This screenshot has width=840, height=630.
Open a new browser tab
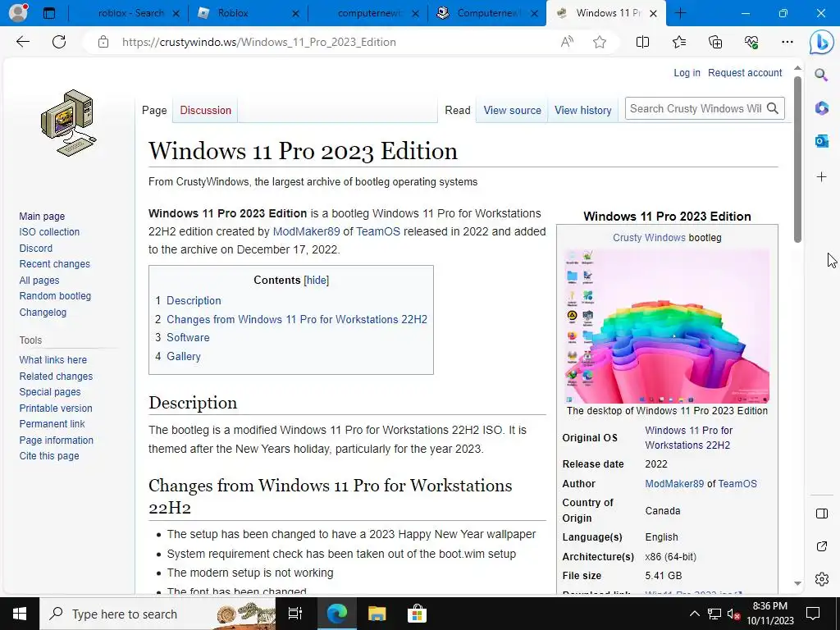(680, 13)
